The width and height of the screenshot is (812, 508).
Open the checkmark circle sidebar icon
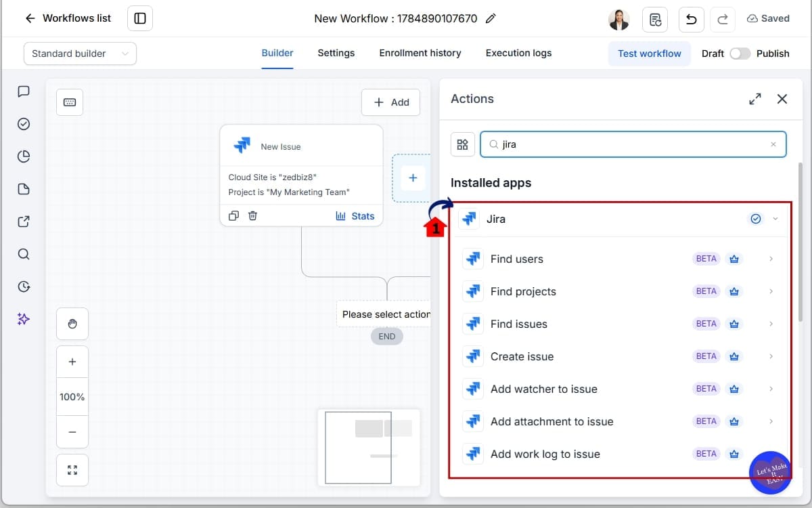tap(24, 124)
